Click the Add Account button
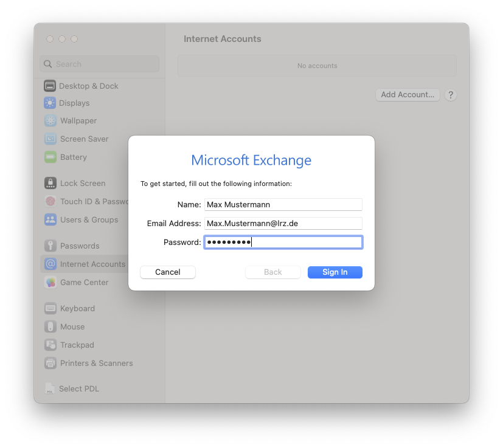The height and width of the screenshot is (448, 503). (x=407, y=95)
